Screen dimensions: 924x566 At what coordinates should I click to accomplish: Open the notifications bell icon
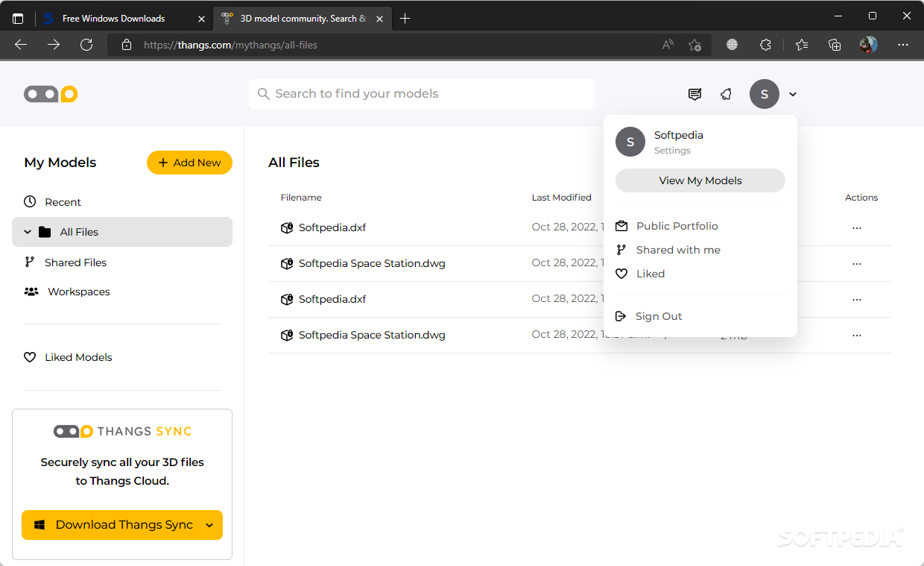[x=726, y=94]
